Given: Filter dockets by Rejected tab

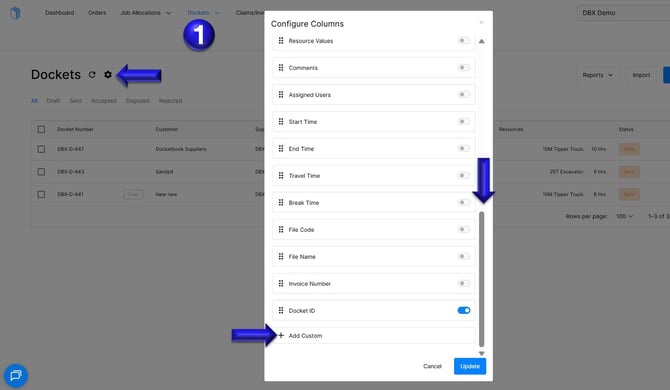Looking at the screenshot, I should (170, 101).
